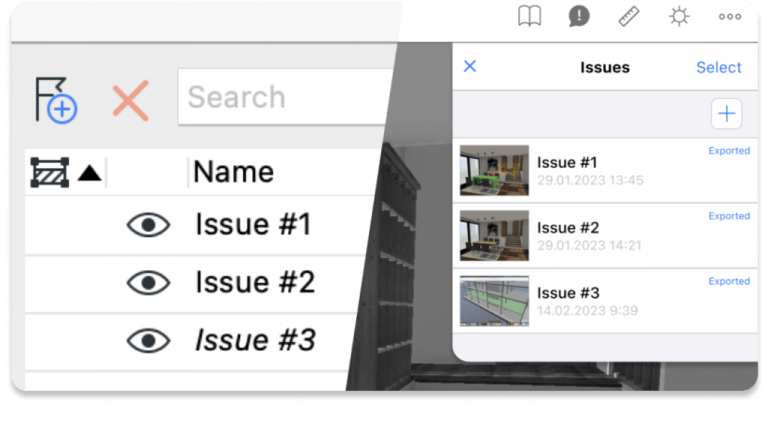The height and width of the screenshot is (432, 768).
Task: Select Issue #3 entry dated 14.02.2023
Action: pyautogui.click(x=605, y=301)
